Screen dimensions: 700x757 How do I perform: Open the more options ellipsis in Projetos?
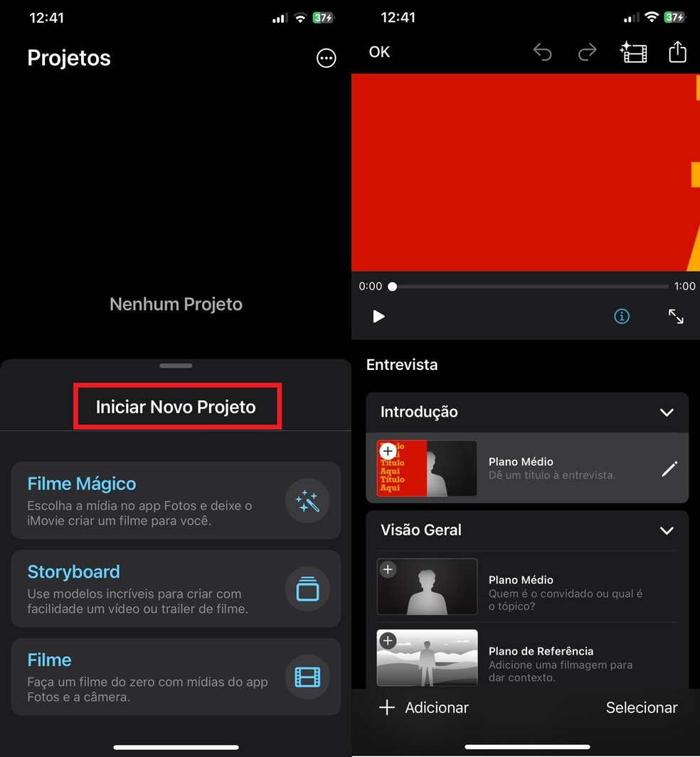[326, 58]
